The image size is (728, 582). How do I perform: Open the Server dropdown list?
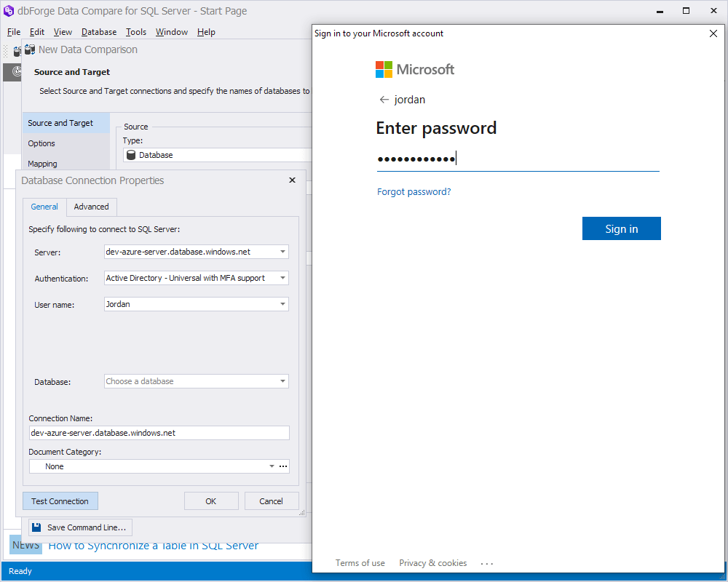coord(284,251)
